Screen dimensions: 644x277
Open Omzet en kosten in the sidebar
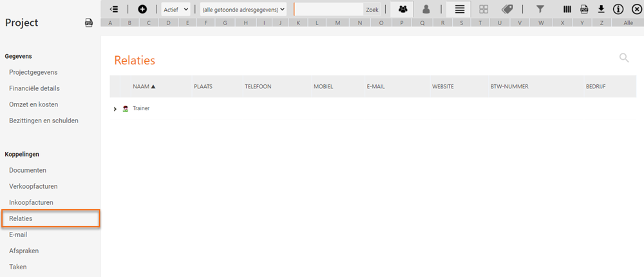pyautogui.click(x=33, y=104)
